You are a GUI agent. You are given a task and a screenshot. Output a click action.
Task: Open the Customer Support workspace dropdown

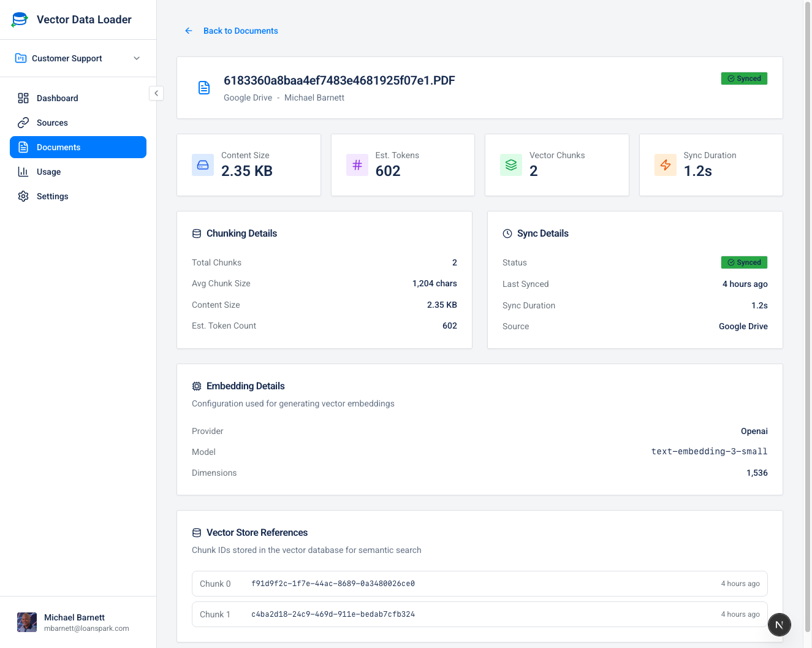click(78, 58)
